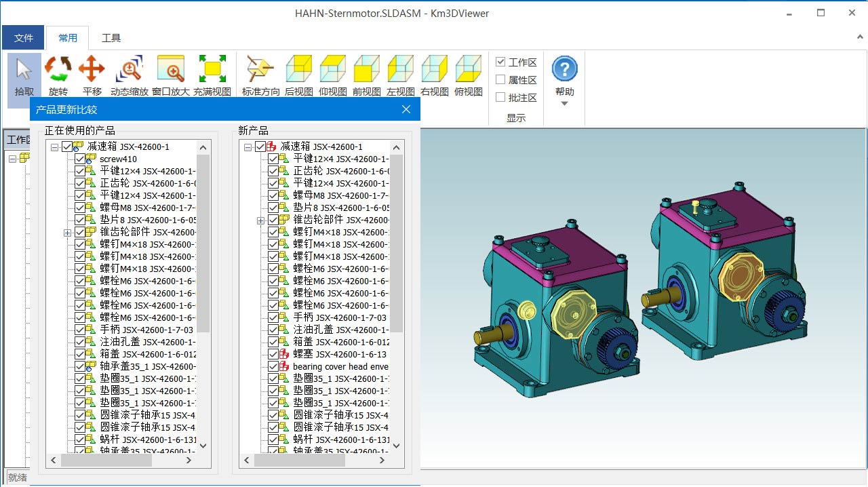Open the 文件 menu tab
The width and height of the screenshot is (868, 487).
click(x=24, y=38)
